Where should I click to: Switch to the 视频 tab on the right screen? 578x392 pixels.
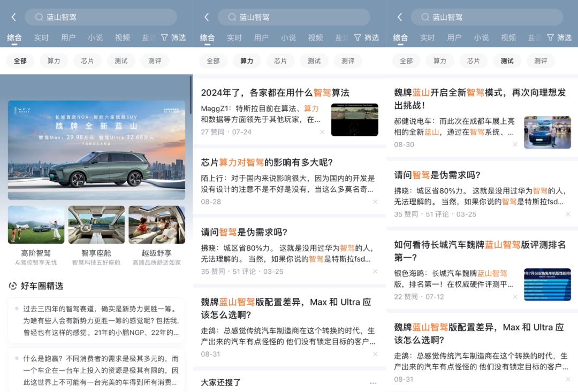click(508, 37)
